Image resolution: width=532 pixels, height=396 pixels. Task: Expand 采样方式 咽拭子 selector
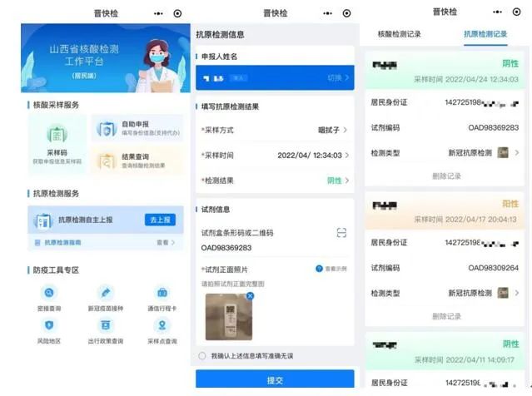(276, 130)
